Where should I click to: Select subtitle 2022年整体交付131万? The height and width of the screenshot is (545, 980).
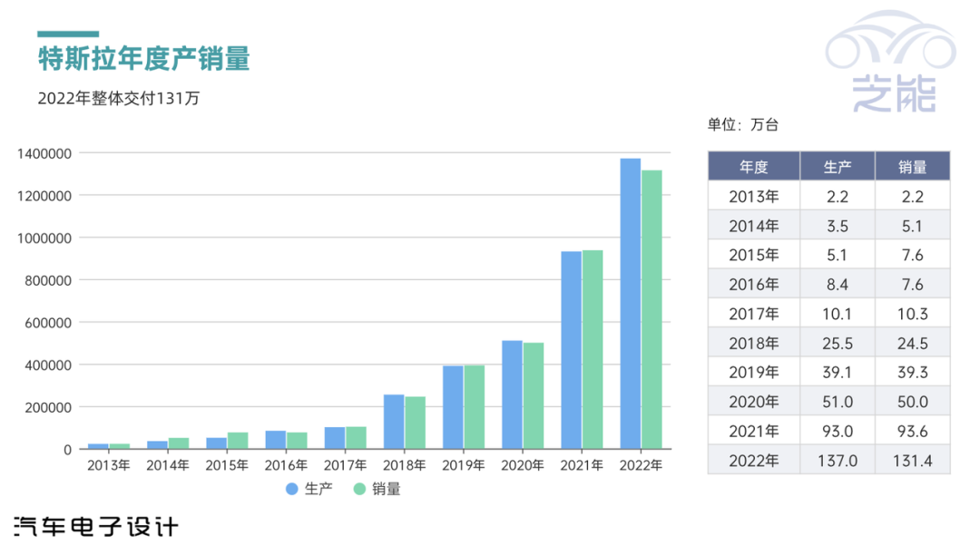[119, 99]
